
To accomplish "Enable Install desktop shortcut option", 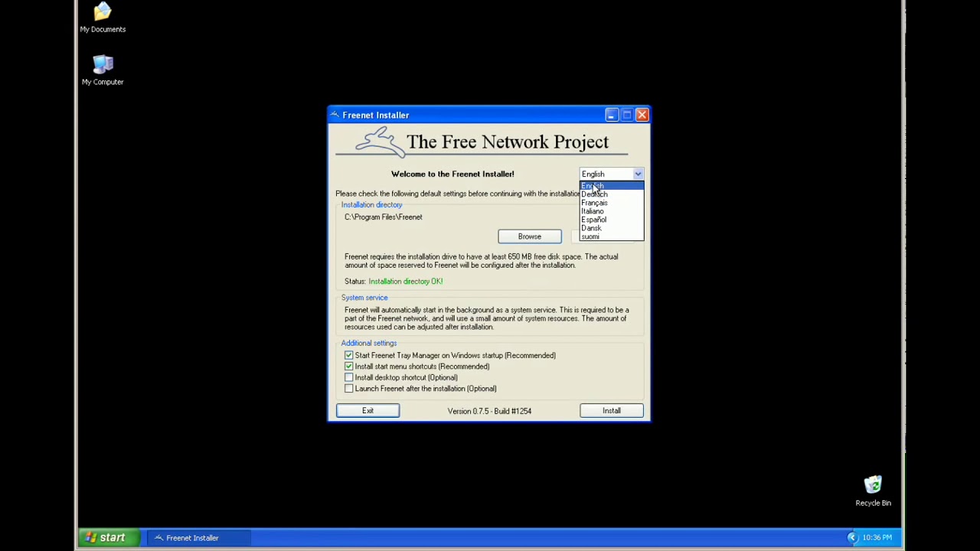I will [x=349, y=377].
